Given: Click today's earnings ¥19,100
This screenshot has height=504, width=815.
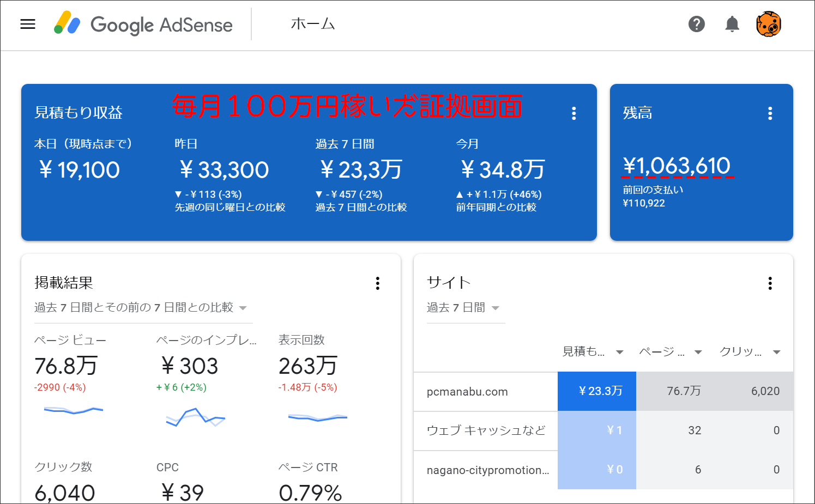Looking at the screenshot, I should coord(80,170).
